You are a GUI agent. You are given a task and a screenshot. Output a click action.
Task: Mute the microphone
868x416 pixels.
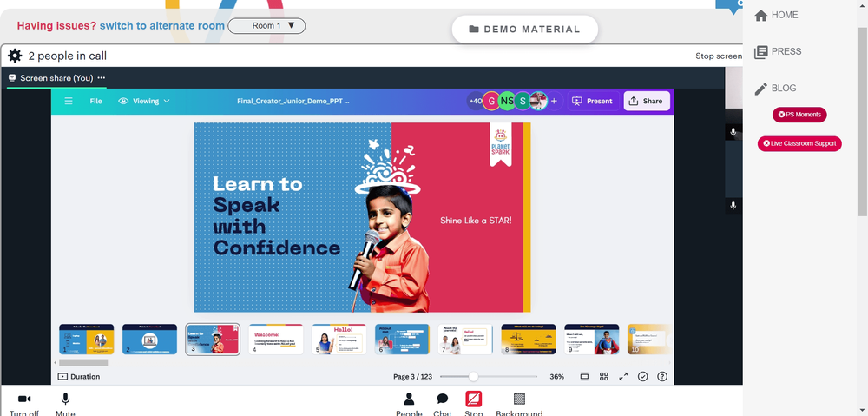[65, 404]
